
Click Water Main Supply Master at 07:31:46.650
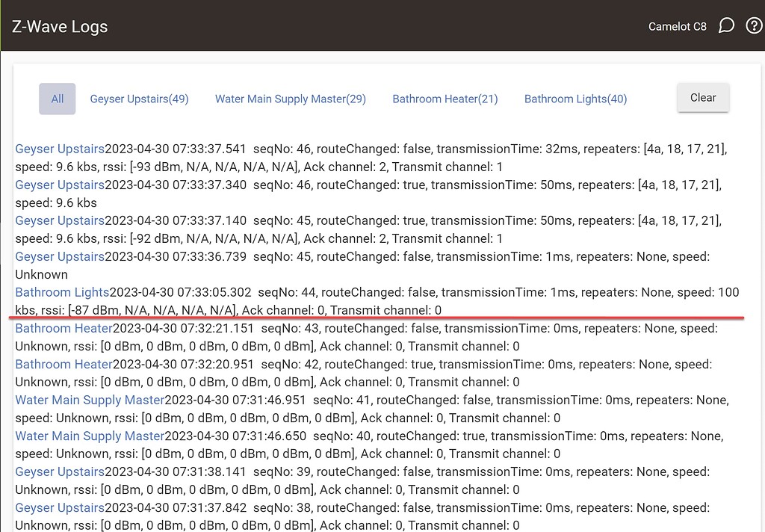(90, 436)
